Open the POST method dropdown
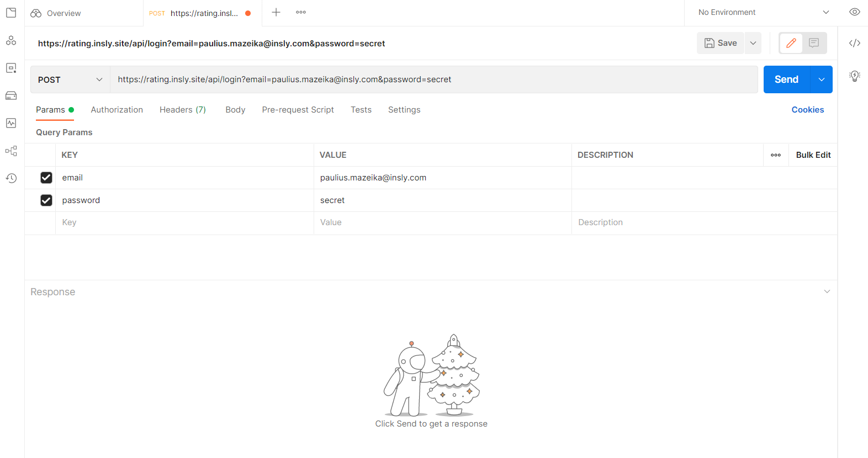868x458 pixels. click(70, 79)
